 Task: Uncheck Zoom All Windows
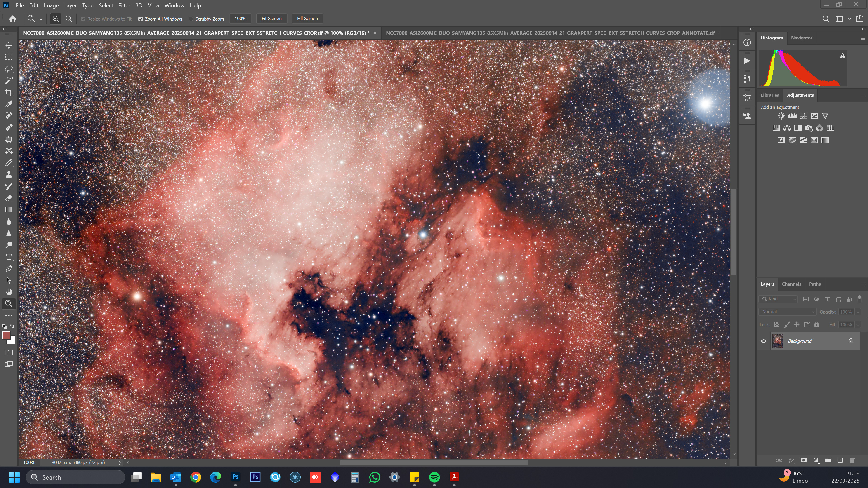click(x=141, y=19)
